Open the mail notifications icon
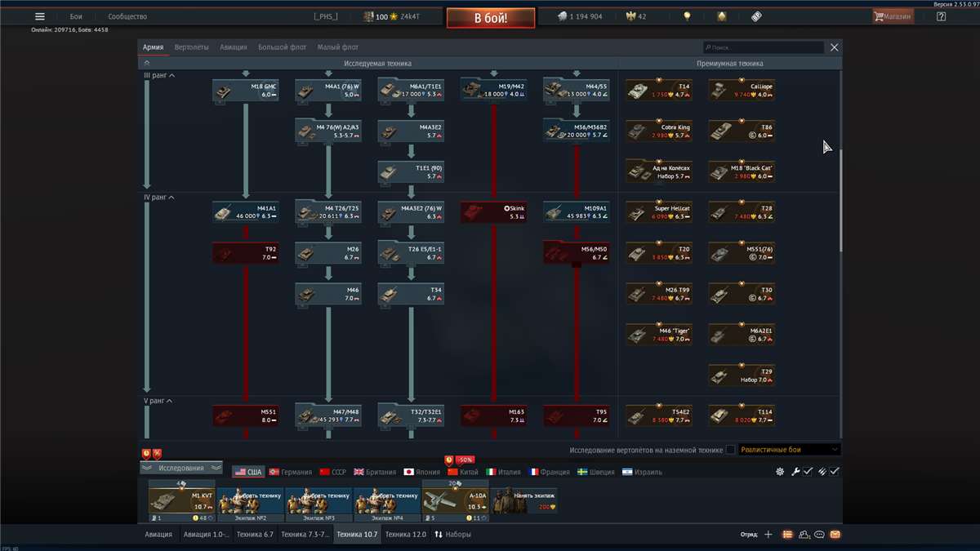Image resolution: width=980 pixels, height=551 pixels. [835, 535]
